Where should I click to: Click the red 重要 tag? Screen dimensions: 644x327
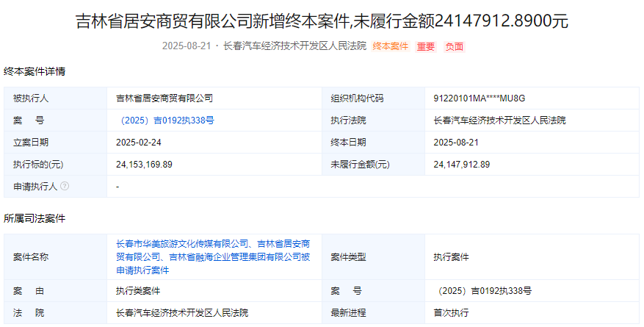tap(425, 46)
